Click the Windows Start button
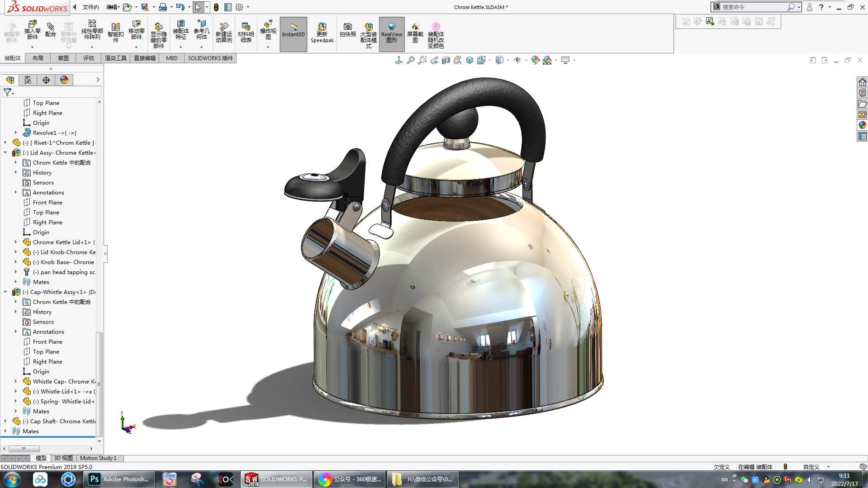The image size is (868, 488). pos(12,479)
